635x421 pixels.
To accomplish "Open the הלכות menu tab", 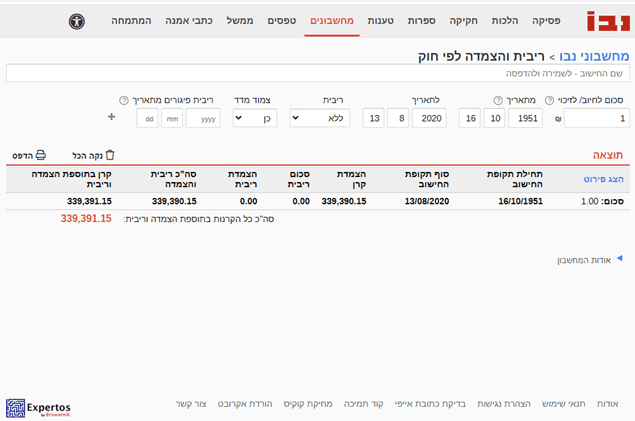I will point(505,21).
